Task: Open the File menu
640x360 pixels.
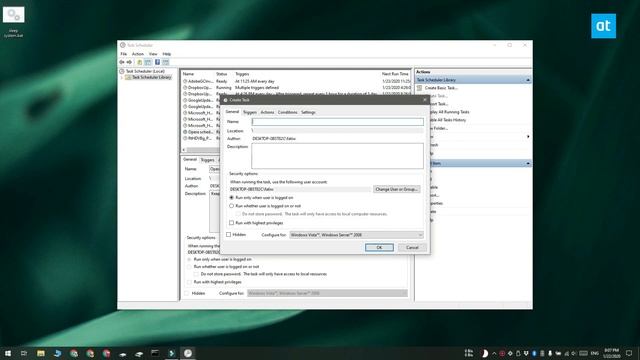Action: pyautogui.click(x=124, y=54)
